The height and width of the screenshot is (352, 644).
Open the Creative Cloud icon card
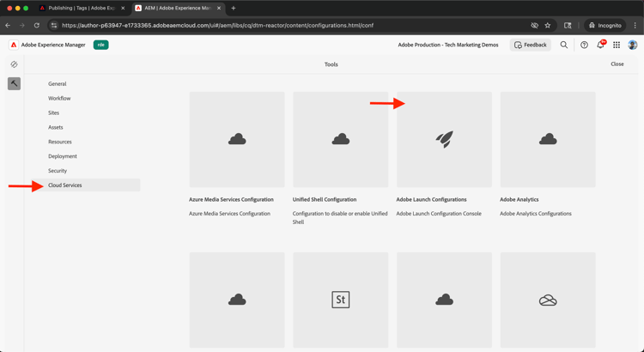coord(548,300)
